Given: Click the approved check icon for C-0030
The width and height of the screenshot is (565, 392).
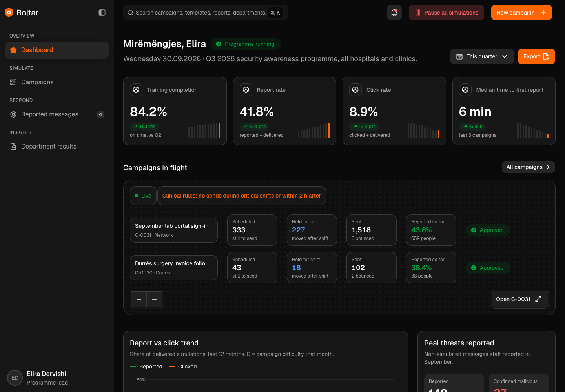Looking at the screenshot, I should tap(474, 268).
